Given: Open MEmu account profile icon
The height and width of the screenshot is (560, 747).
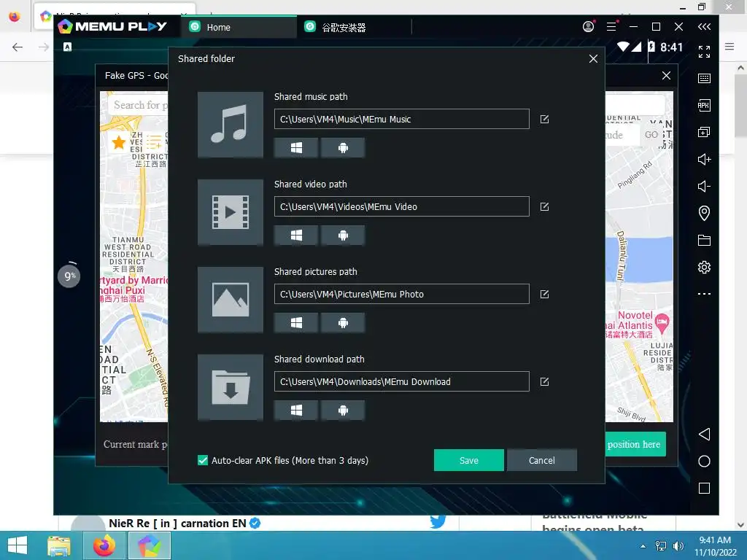Looking at the screenshot, I should (x=589, y=27).
